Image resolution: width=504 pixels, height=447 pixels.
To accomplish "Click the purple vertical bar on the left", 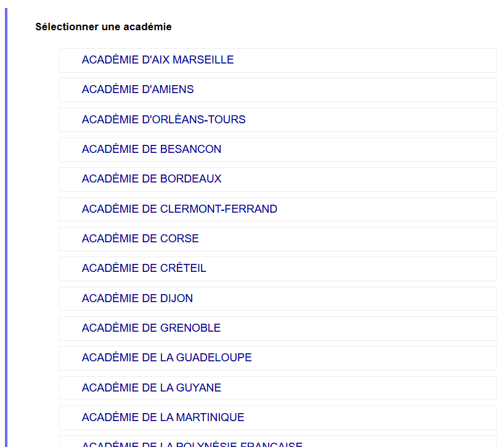I will click(x=7, y=222).
